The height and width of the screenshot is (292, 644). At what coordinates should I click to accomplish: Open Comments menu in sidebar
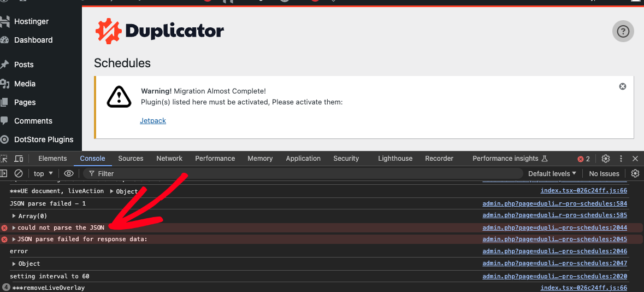tap(33, 121)
